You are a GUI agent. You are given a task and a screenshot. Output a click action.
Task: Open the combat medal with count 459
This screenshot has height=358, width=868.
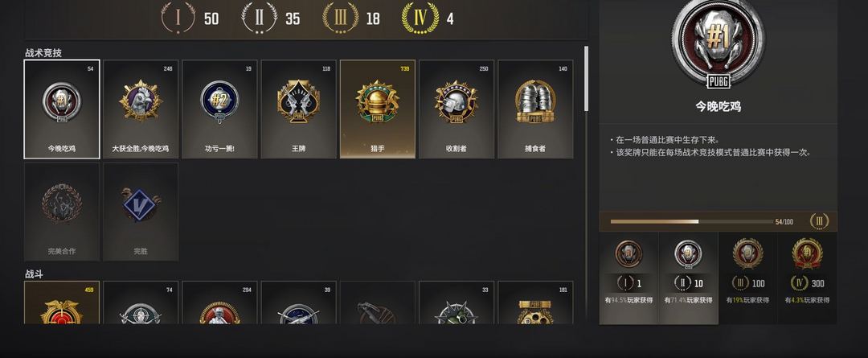click(61, 302)
